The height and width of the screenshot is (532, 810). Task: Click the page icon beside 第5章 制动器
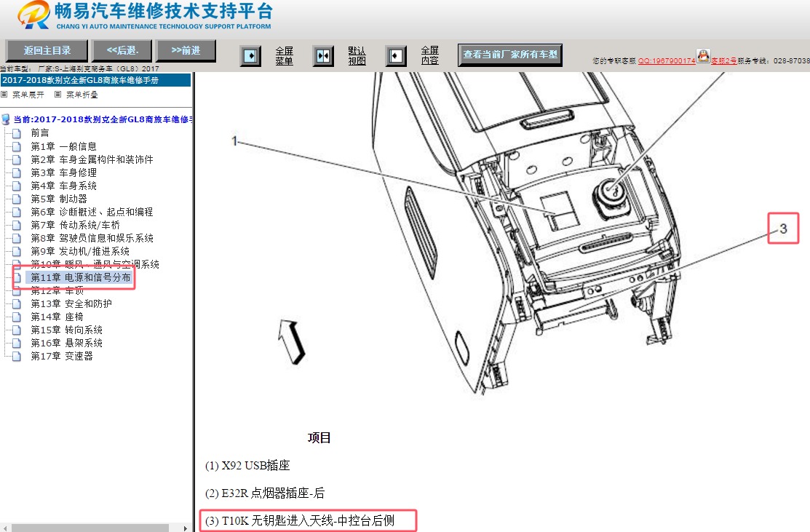point(17,199)
